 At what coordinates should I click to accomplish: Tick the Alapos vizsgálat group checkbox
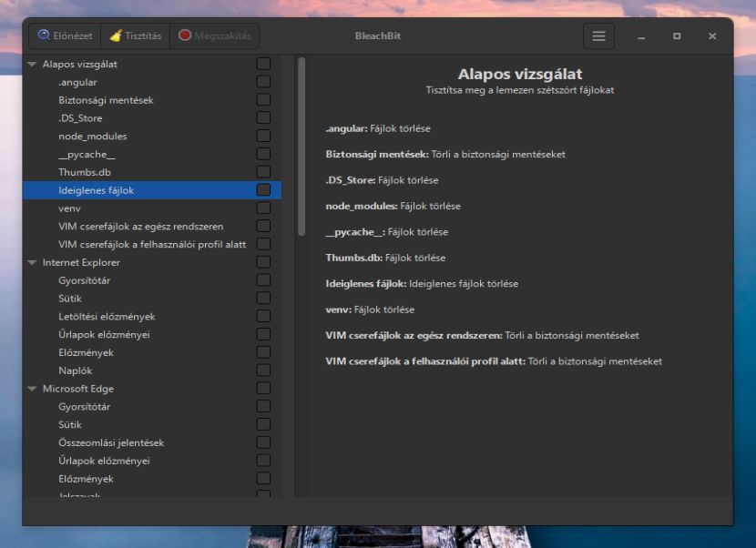tap(263, 64)
